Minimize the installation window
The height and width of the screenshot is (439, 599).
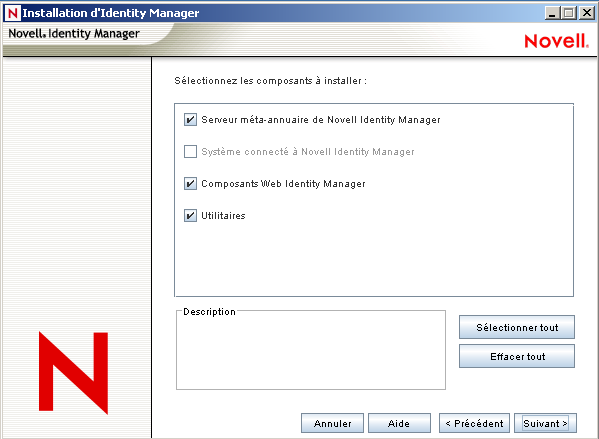tap(552, 13)
